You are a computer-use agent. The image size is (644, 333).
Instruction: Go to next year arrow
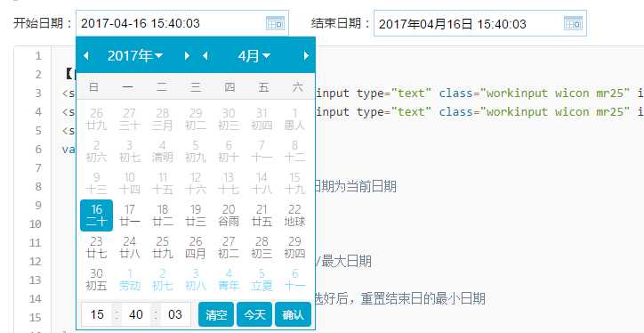[x=188, y=55]
